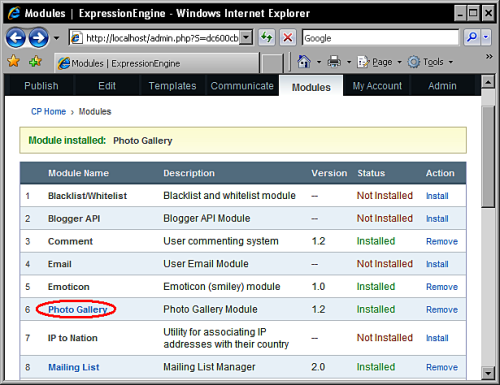This screenshot has height=385, width=500.
Task: Click 'Emoticon (smiley) module' description text
Action: coord(222,286)
